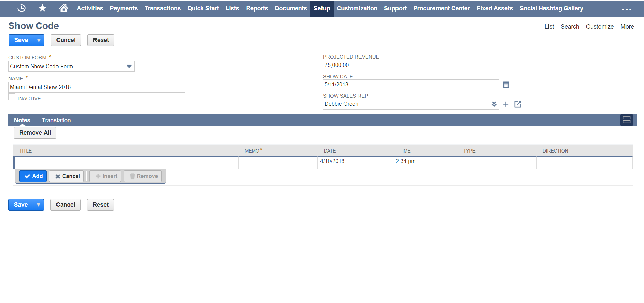
Task: Click the Remove All button
Action: click(x=35, y=133)
